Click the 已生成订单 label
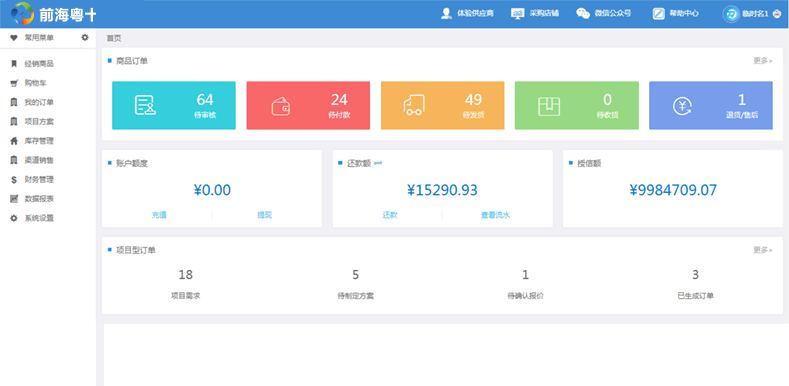The width and height of the screenshot is (789, 386). tap(695, 296)
